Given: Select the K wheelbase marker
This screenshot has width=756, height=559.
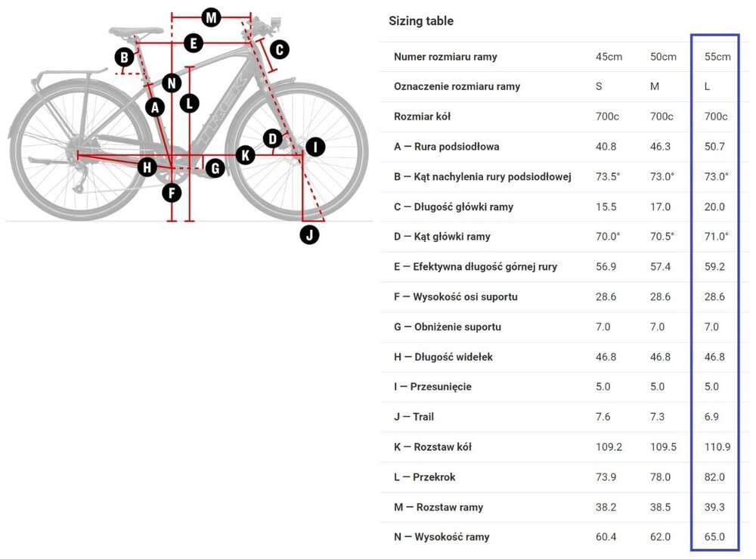Looking at the screenshot, I should coord(245,155).
